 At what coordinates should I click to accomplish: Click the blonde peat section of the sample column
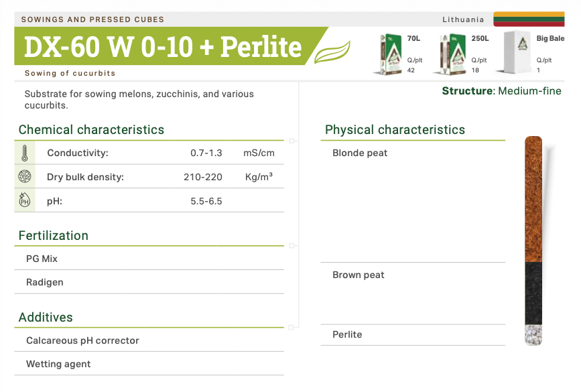(x=533, y=198)
